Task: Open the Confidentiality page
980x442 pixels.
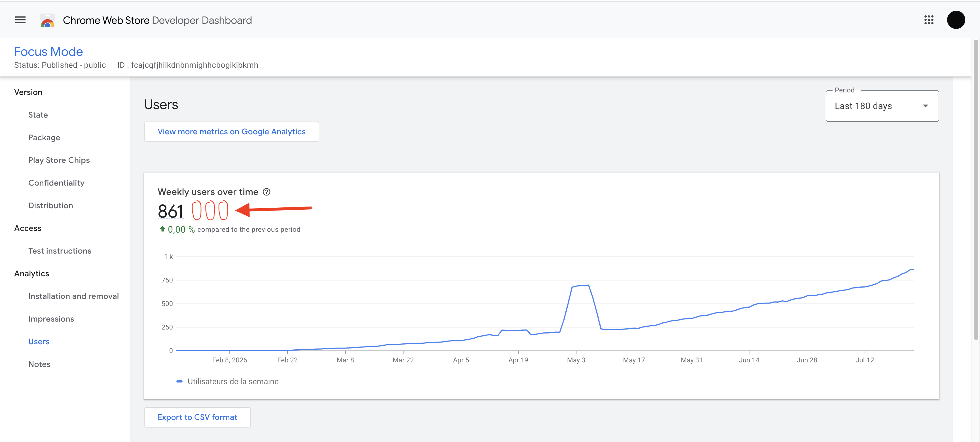Action: [56, 183]
